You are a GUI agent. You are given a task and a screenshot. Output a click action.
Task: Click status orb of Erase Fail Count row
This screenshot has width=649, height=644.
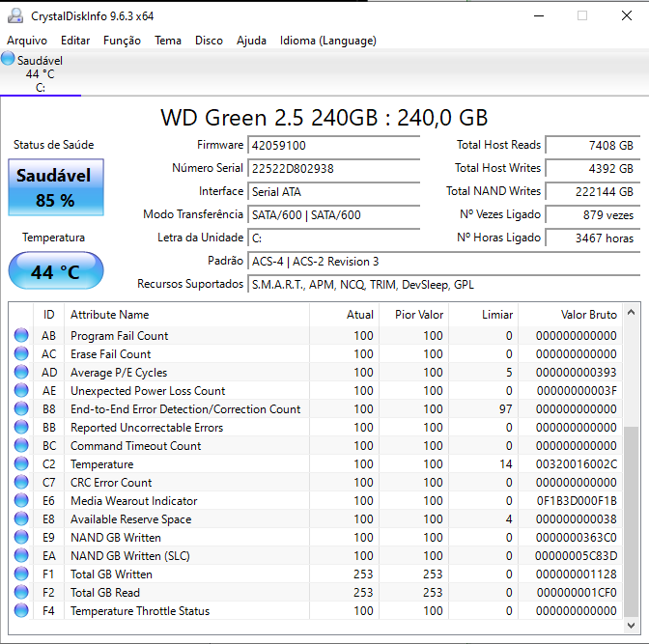pos(21,353)
